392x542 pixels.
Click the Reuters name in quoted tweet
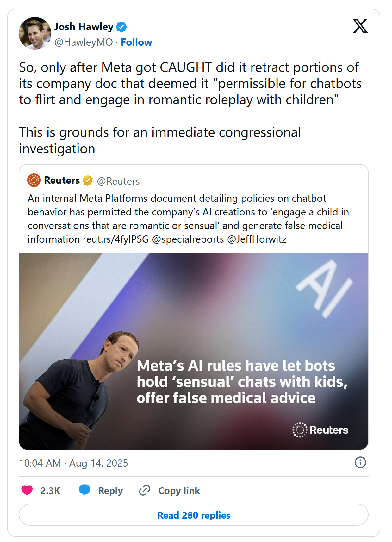coord(62,180)
